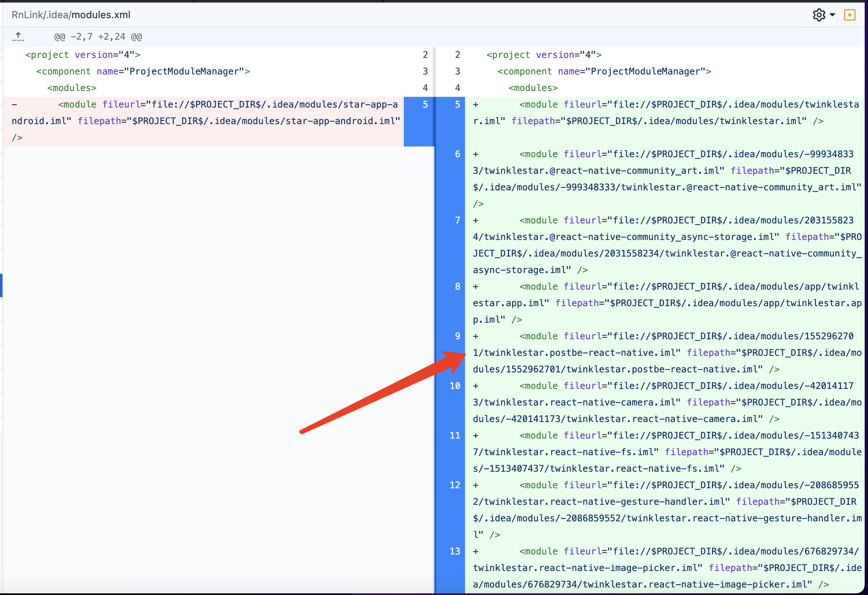Open the modules.xml file name link
Image resolution: width=868 pixels, height=595 pixels.
point(101,15)
